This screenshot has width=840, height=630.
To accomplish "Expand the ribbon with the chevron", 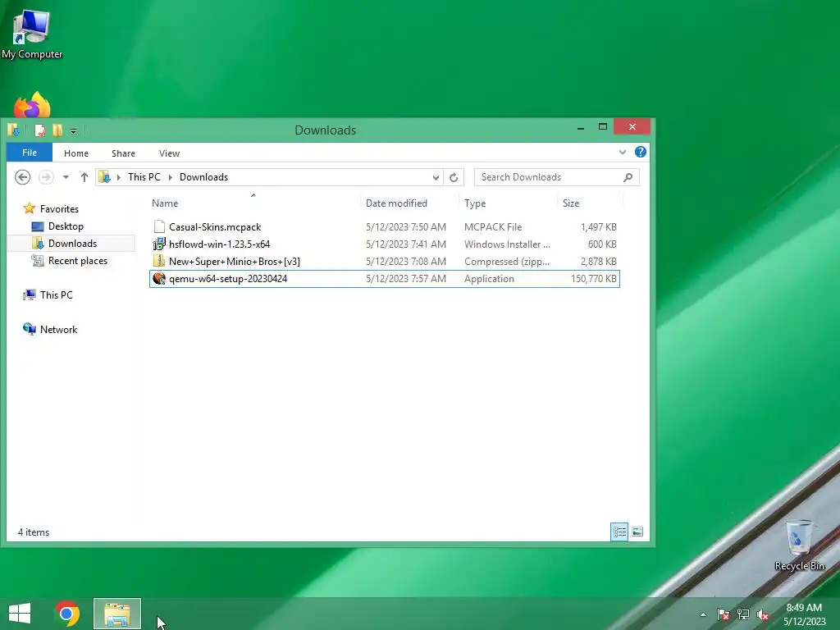I will coord(623,152).
